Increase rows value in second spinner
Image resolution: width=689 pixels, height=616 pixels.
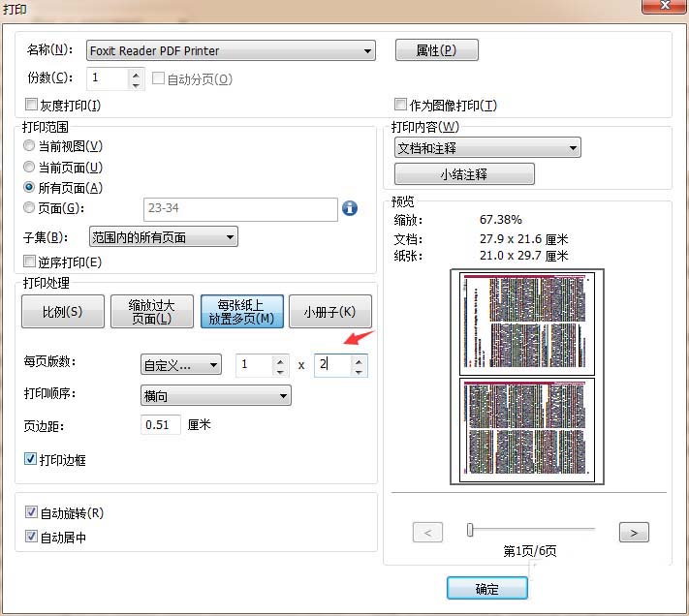(x=360, y=360)
